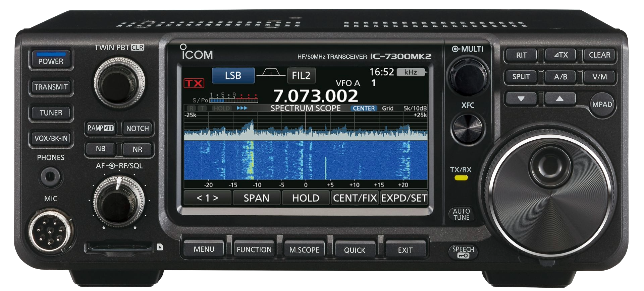Select the MIC connector socket
The width and height of the screenshot is (644, 291).
click(x=50, y=231)
